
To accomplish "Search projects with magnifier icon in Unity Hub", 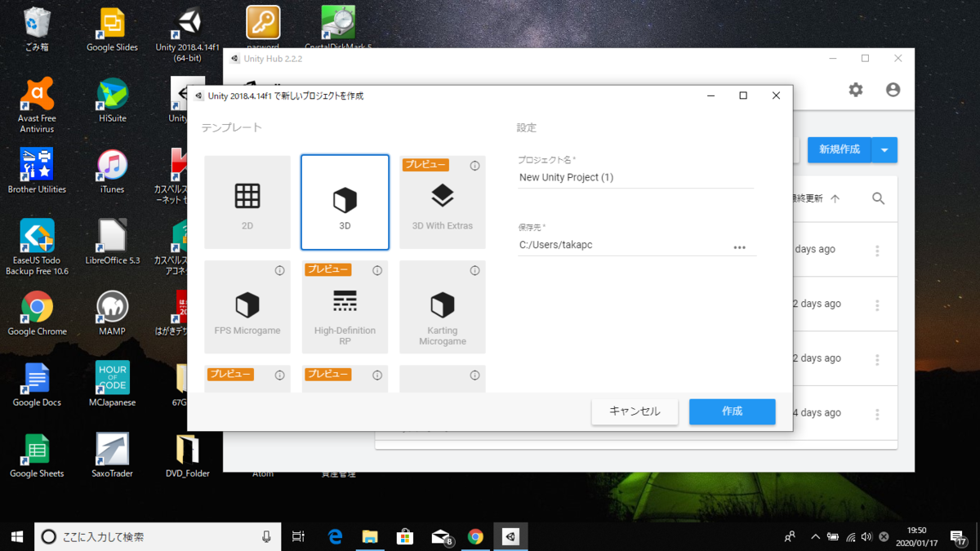I will point(879,198).
